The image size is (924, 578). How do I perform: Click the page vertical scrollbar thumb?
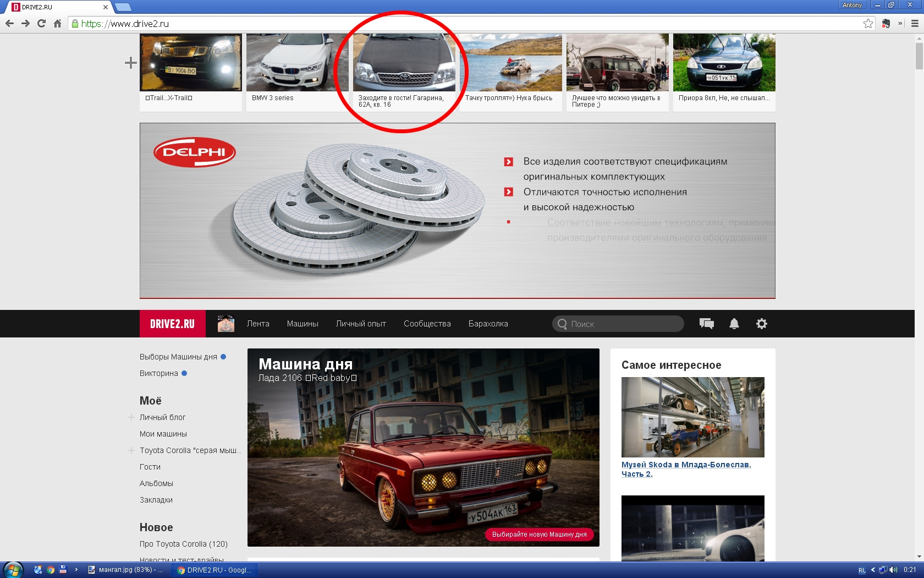[919, 56]
